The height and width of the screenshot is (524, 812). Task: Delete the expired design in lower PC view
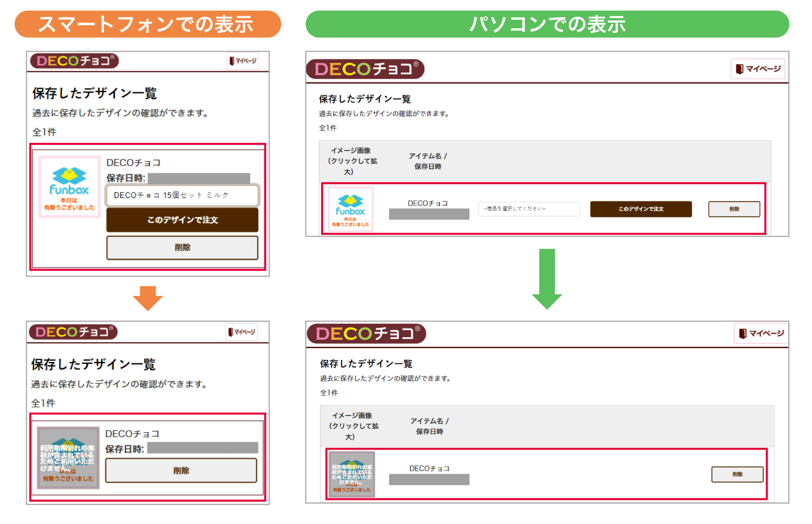pos(737,475)
